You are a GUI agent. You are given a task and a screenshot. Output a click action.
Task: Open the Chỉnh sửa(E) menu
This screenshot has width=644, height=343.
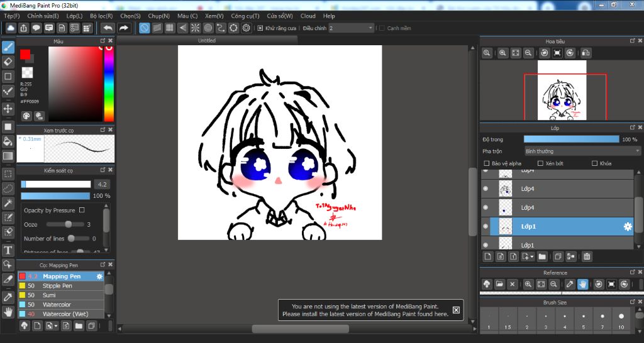click(43, 16)
